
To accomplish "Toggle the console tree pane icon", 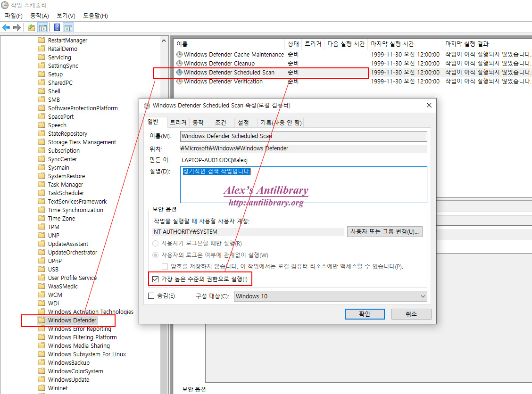I will click(x=43, y=27).
